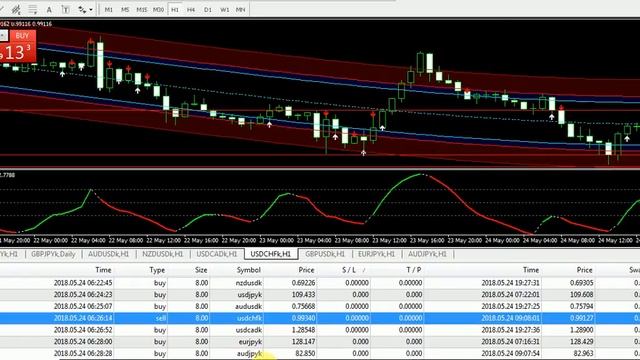
Task: Select the eurjpyk symbol cell
Action: pos(250,342)
